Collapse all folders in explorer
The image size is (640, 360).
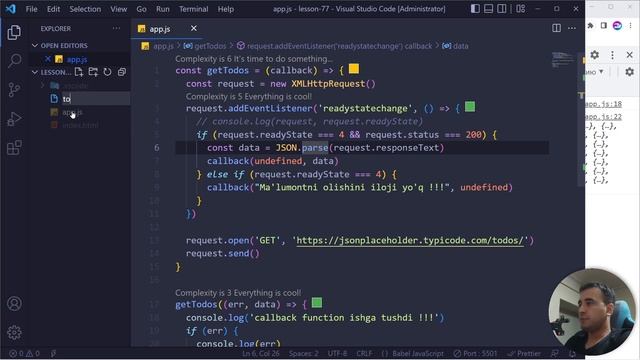click(x=122, y=72)
